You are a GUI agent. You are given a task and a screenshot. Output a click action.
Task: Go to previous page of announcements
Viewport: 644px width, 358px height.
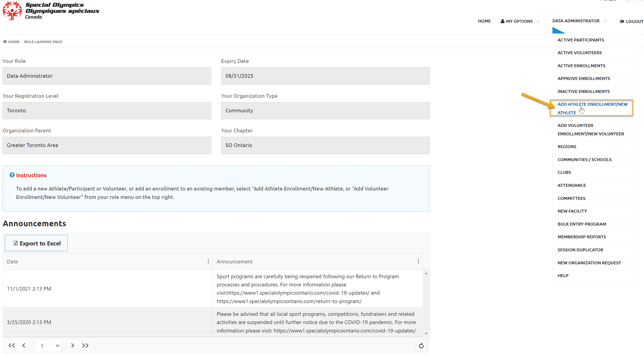click(24, 345)
